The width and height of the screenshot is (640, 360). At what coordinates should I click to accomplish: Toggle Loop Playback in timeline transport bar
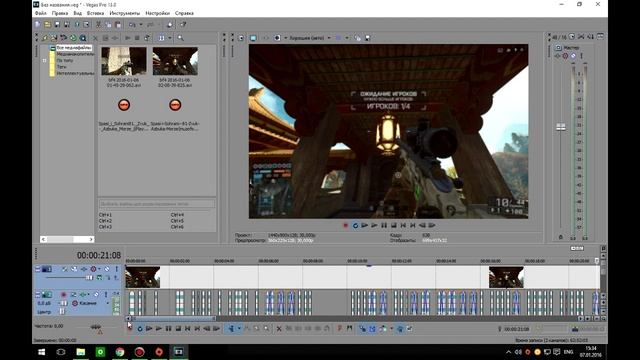(140, 329)
